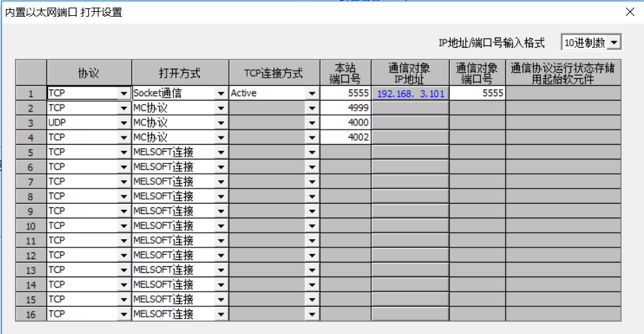The height and width of the screenshot is (334, 644).
Task: Select row 2 local port field 4999
Action: pyautogui.click(x=346, y=108)
